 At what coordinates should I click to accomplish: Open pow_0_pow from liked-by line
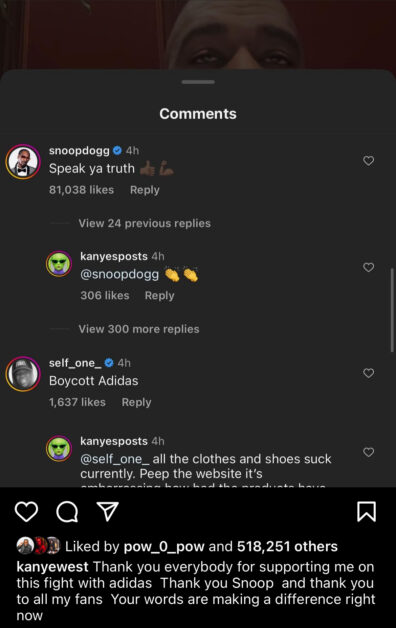164,546
